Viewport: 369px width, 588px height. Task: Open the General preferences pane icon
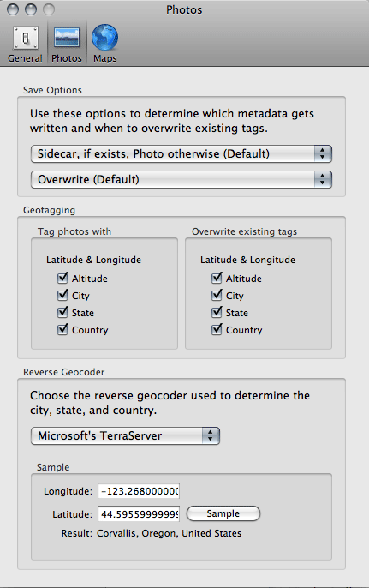[26, 38]
